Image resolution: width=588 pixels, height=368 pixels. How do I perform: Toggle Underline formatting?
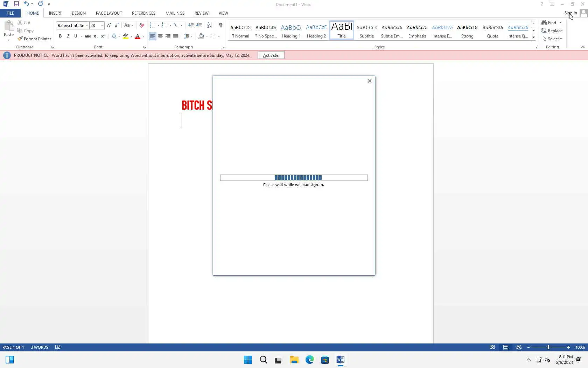(x=76, y=36)
